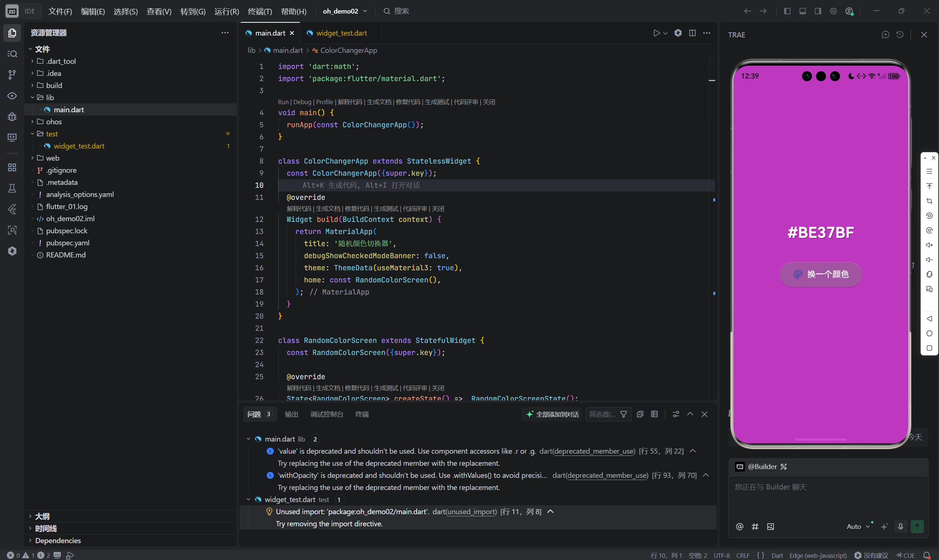The image size is (939, 560).
Task: Click the 全部添加到对话 button
Action: click(x=552, y=414)
